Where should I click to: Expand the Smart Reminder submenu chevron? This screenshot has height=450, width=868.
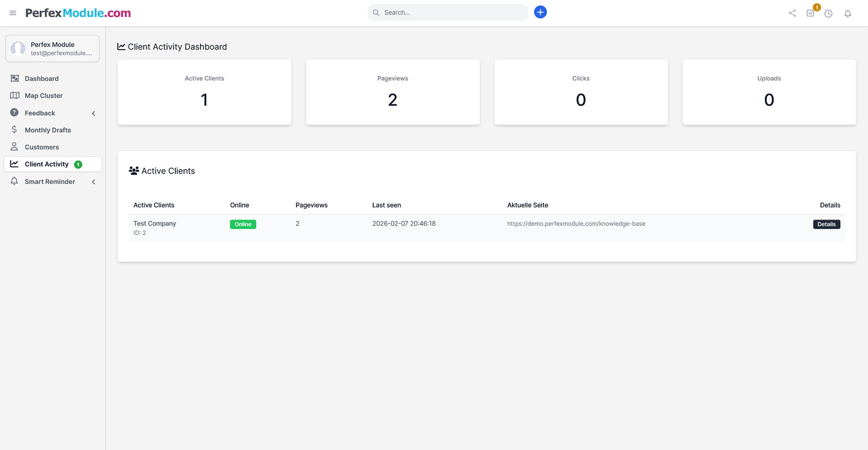[94, 182]
